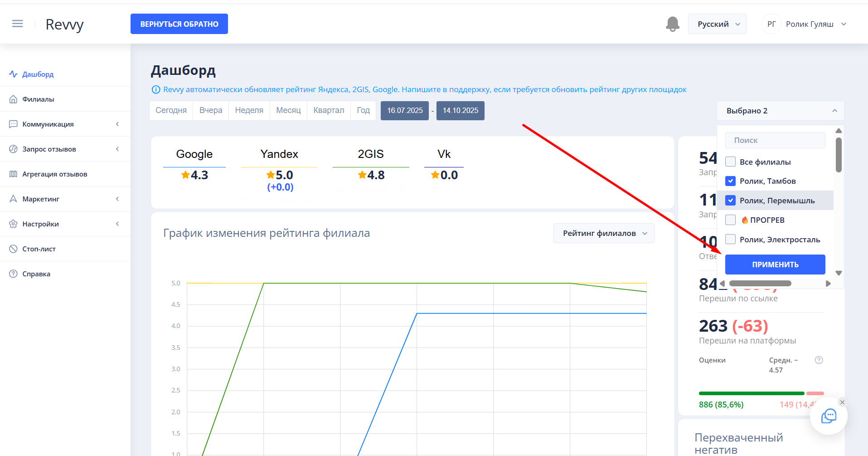The width and height of the screenshot is (868, 456).
Task: Uncheck the Ролик, Тамбов checkbox
Action: [x=730, y=181]
